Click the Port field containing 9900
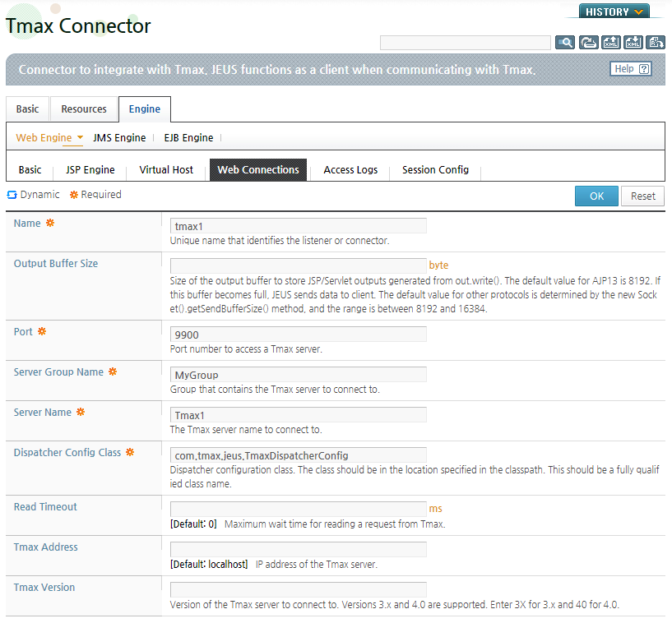 tap(299, 335)
